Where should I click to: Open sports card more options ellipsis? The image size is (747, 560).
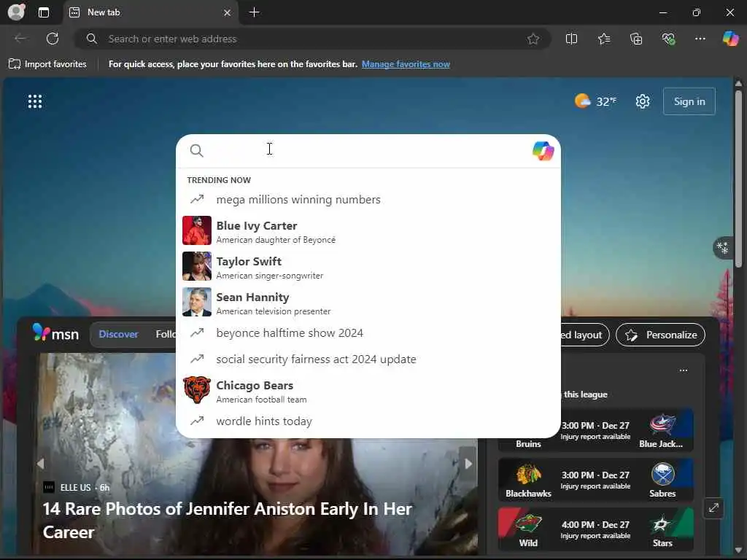pyautogui.click(x=683, y=370)
